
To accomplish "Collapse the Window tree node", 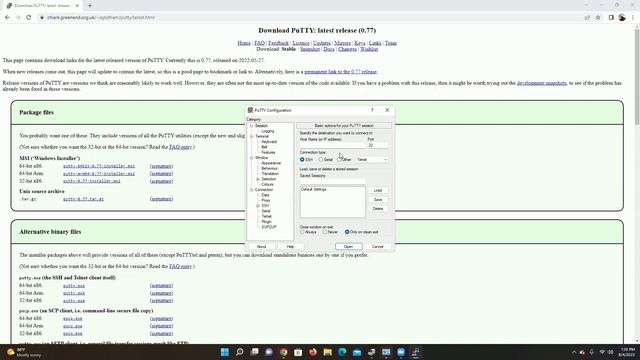I will pos(252,158).
